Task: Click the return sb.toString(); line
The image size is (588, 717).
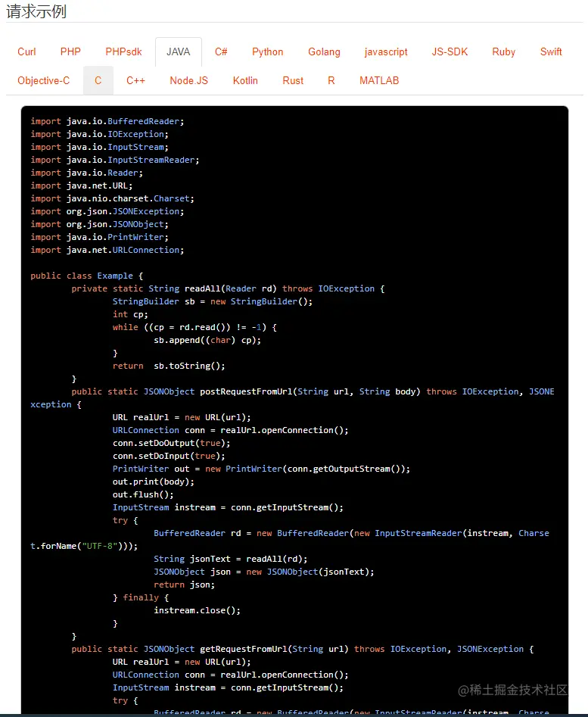Action: click(x=169, y=366)
